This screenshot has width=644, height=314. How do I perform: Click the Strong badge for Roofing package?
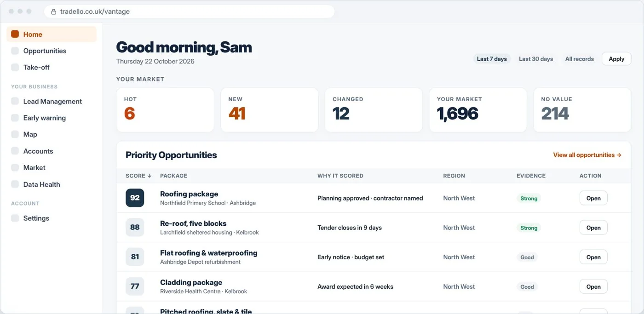(529, 198)
